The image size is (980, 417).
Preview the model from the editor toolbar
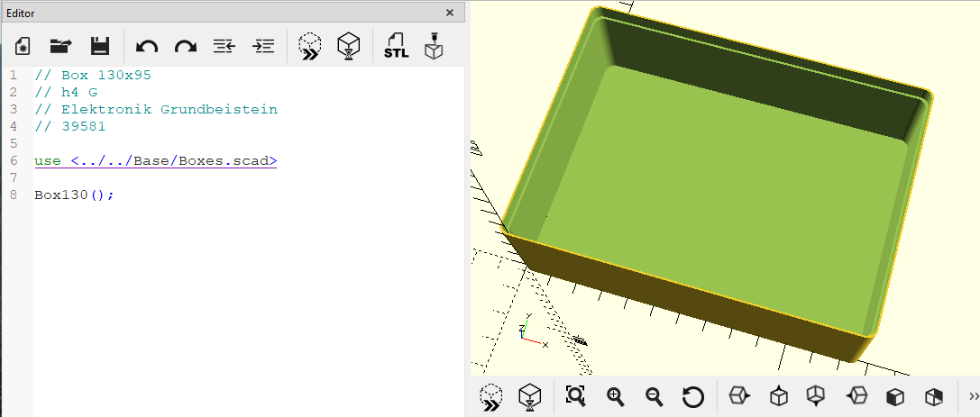[309, 46]
